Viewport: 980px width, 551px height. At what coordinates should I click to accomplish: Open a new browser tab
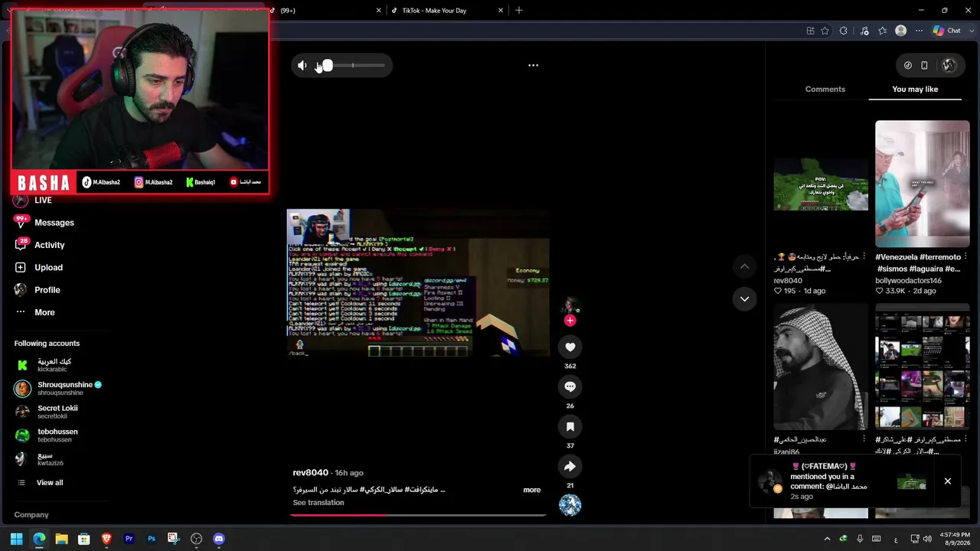coord(519,11)
